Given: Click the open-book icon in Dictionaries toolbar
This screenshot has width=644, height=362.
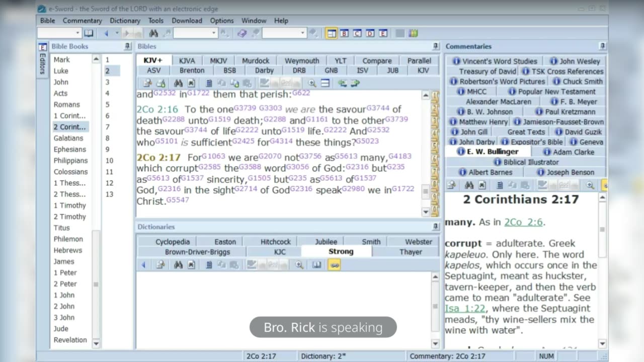Looking at the screenshot, I should [x=316, y=264].
